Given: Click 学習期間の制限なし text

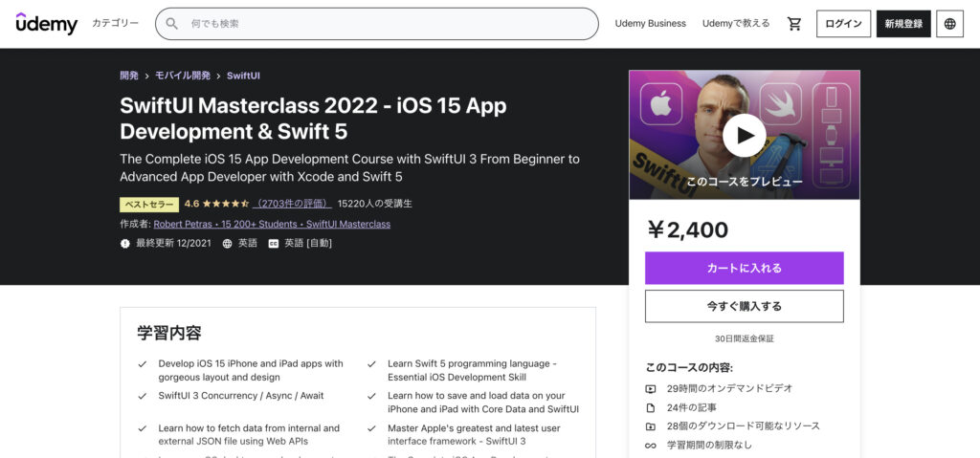Looking at the screenshot, I should pyautogui.click(x=709, y=446).
